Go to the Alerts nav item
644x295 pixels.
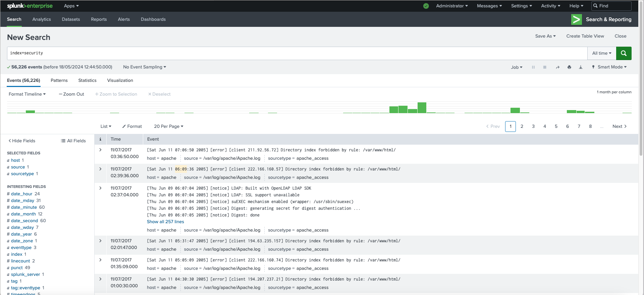[x=124, y=19]
